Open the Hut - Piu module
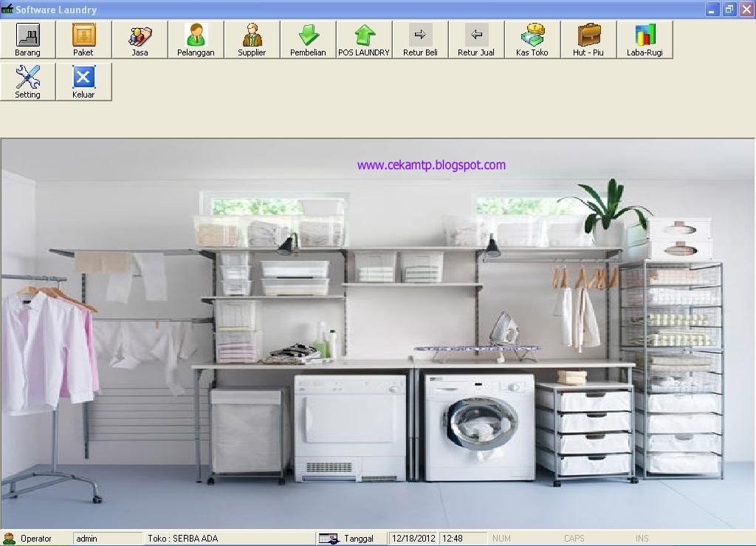Image resolution: width=756 pixels, height=546 pixels. pyautogui.click(x=588, y=40)
